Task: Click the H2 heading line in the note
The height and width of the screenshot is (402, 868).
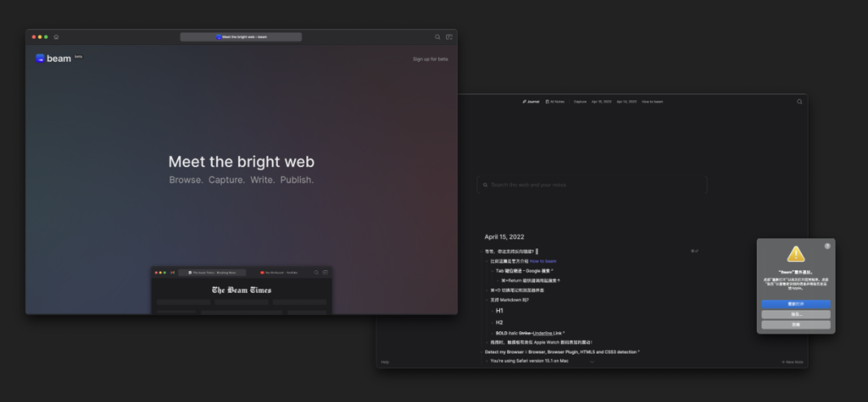Action: click(499, 323)
